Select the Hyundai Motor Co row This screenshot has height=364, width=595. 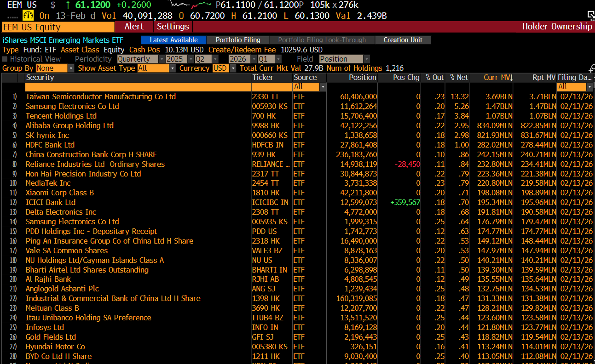click(x=297, y=347)
